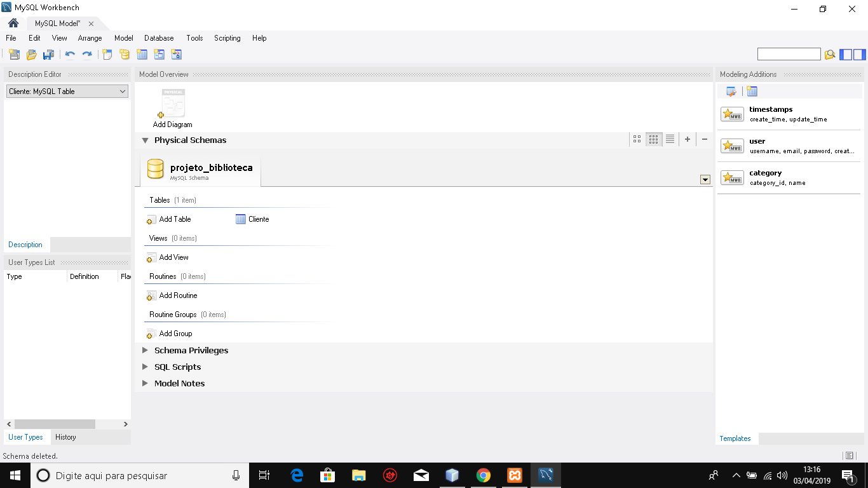
Task: Create a new table via the toolbar icon
Action: coord(142,55)
